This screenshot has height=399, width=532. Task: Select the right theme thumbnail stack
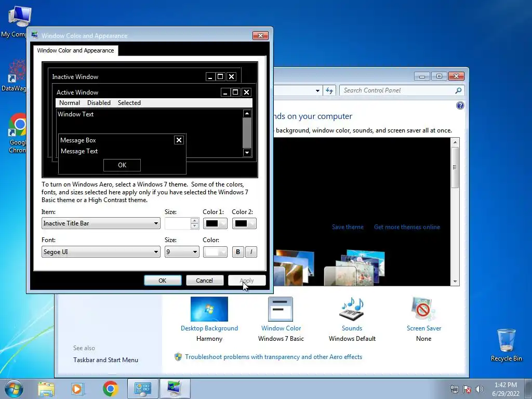click(355, 268)
